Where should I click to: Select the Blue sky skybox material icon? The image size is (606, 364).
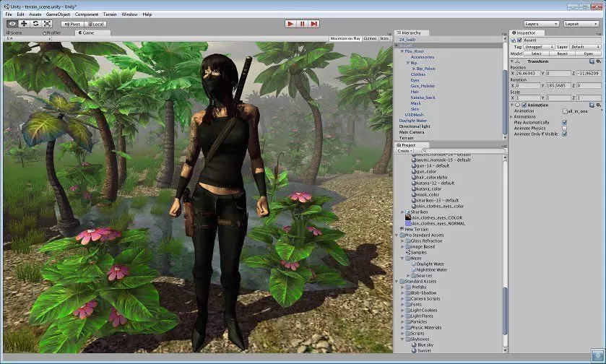click(414, 345)
